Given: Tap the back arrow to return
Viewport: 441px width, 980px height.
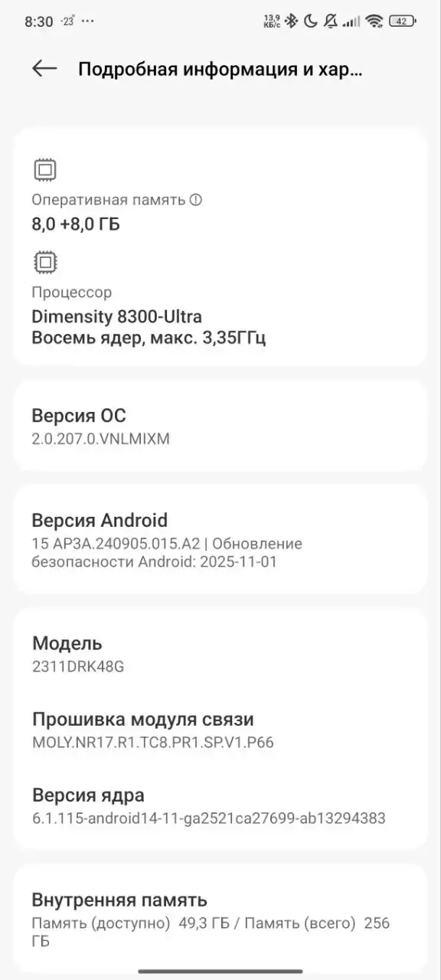Looking at the screenshot, I should [44, 68].
